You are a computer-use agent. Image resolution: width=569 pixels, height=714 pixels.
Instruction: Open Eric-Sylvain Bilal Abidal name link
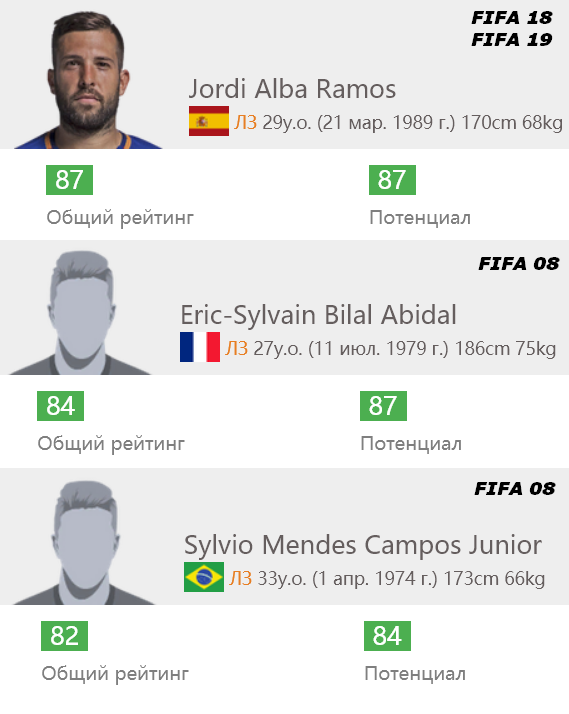(x=318, y=315)
